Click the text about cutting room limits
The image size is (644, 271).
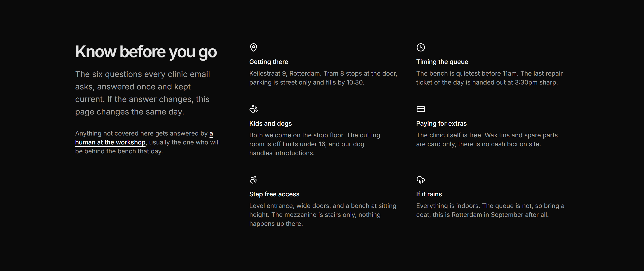314,144
